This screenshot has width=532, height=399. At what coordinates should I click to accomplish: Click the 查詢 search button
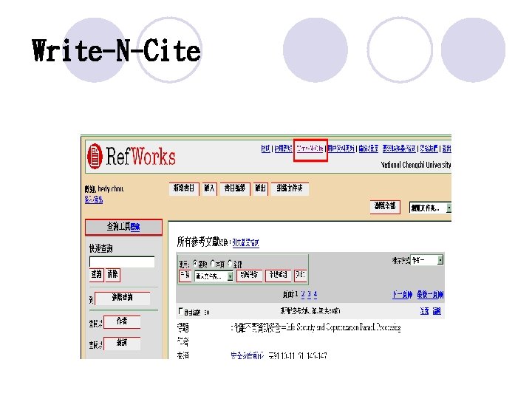[x=96, y=274]
